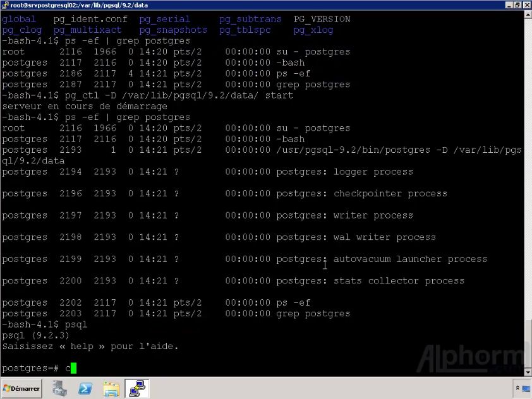Click the 'PG_VERSION' file name
Screen dimensions: 532x399
[x=322, y=20]
